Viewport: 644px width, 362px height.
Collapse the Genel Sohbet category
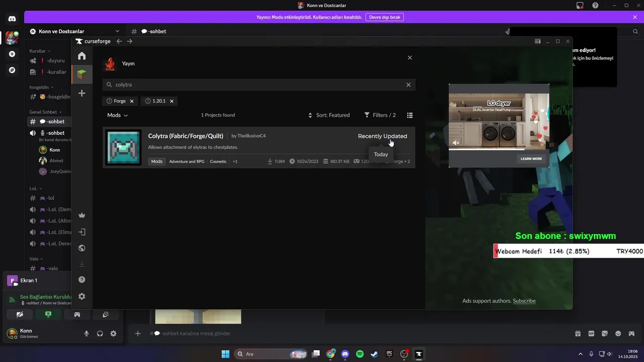click(45, 112)
